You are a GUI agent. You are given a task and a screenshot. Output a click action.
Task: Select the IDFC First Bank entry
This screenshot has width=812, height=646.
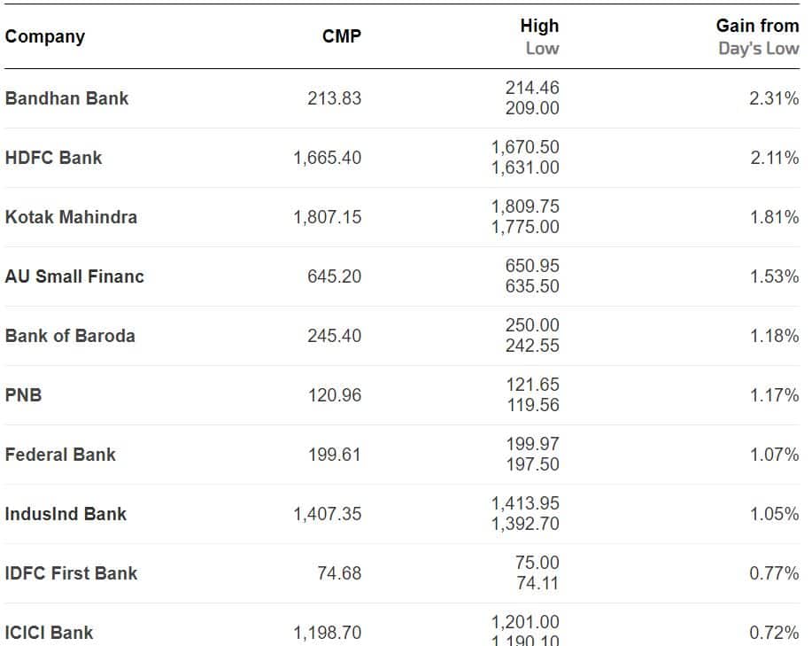click(71, 573)
